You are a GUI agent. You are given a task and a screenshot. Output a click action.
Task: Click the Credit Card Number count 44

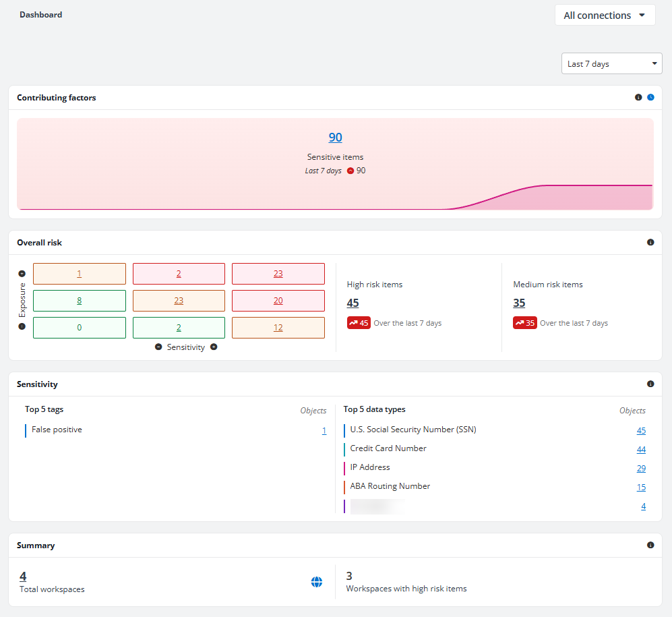coord(641,449)
